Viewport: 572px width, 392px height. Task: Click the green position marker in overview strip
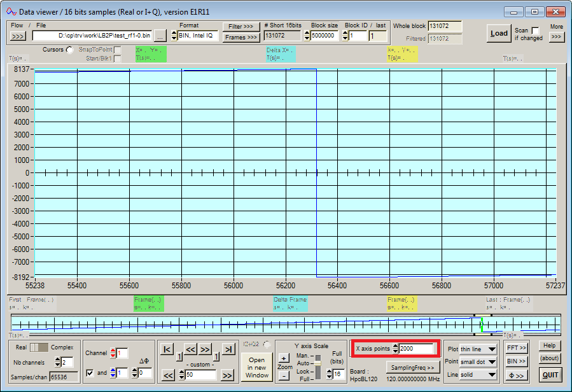point(482,325)
